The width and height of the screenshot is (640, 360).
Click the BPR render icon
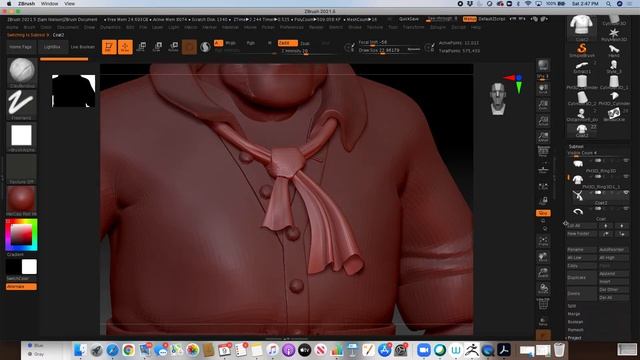(x=543, y=65)
